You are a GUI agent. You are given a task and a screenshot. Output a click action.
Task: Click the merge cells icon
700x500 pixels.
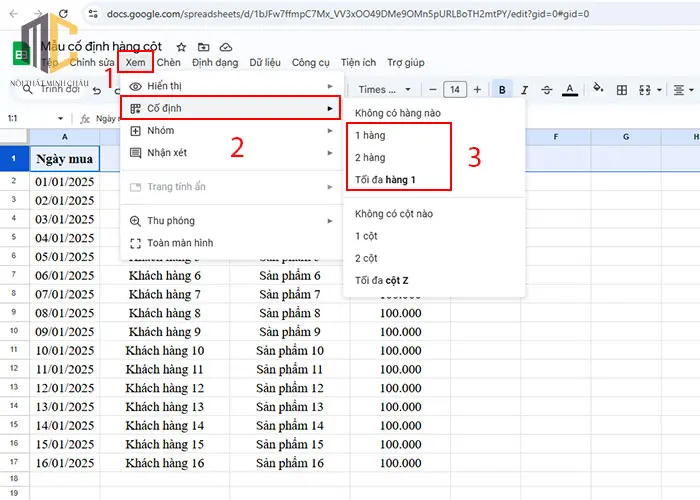click(x=645, y=90)
